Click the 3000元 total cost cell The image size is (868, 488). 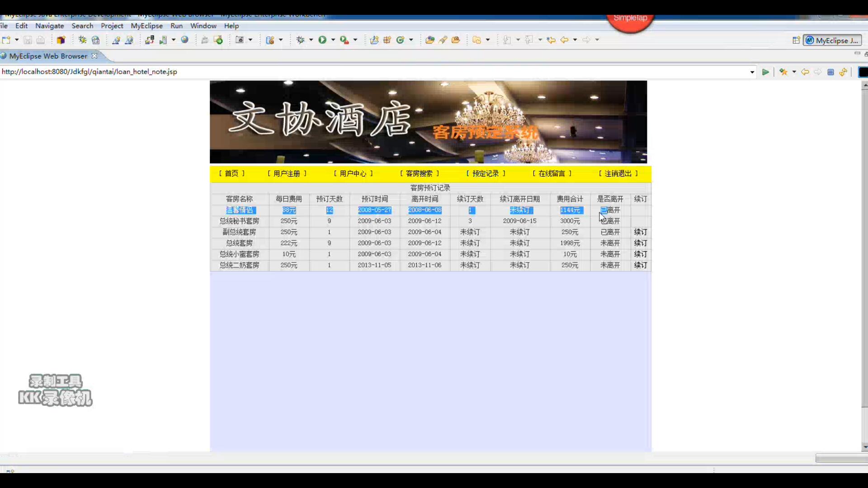570,221
